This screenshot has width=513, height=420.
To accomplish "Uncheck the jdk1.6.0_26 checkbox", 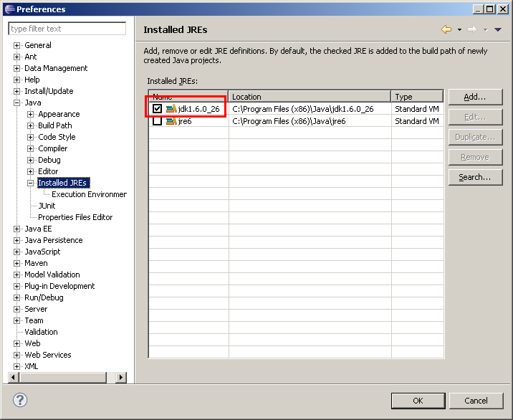I will point(157,108).
